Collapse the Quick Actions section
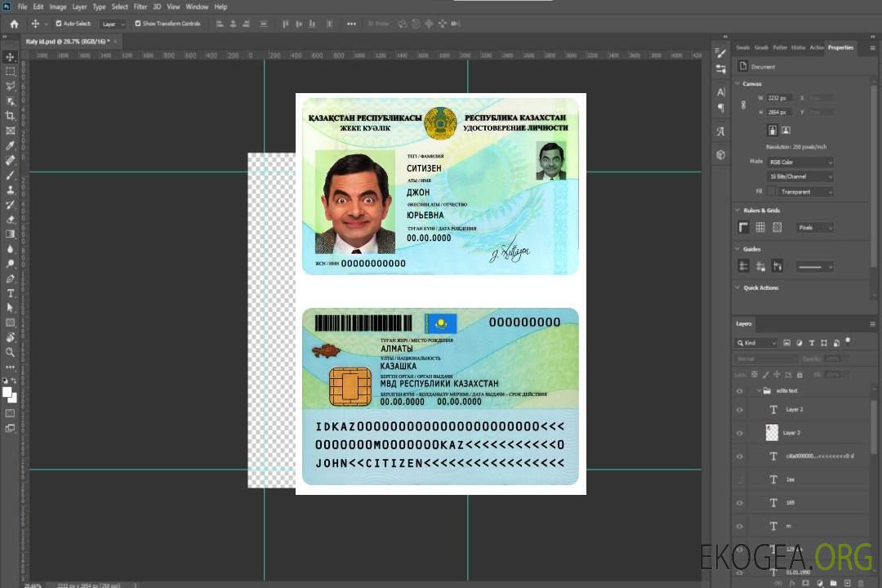The image size is (882, 588). coord(737,287)
